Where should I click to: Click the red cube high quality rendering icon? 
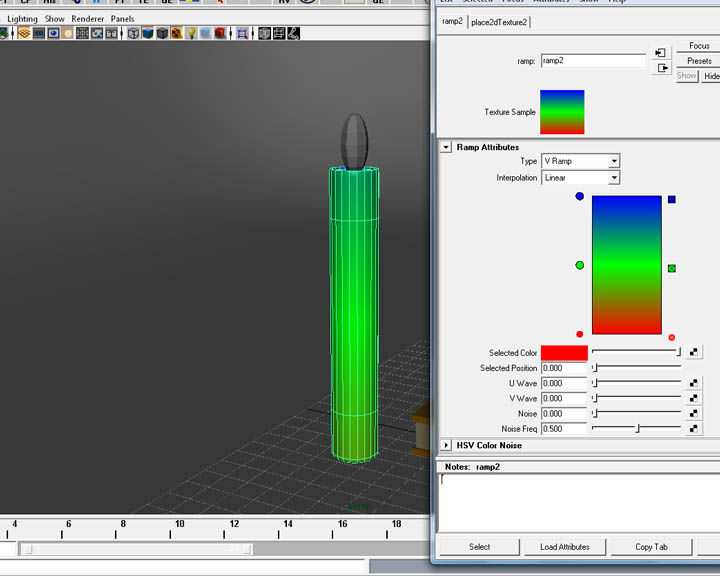point(220,33)
